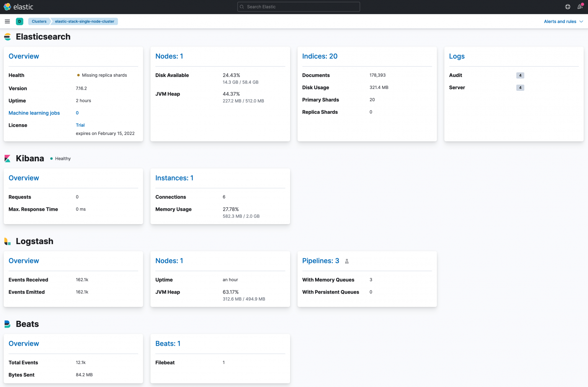
Task: Open Machine learning jobs link
Action: tap(34, 113)
